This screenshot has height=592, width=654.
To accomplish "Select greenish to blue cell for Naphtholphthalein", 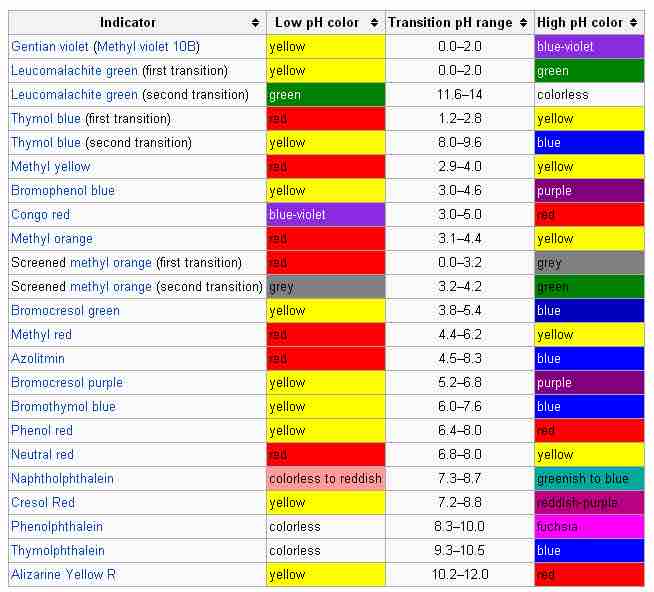I will 589,479.
